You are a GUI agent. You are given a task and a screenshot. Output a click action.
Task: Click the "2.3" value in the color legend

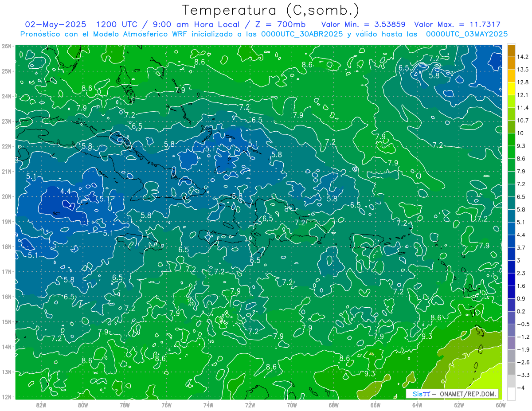[x=521, y=273]
